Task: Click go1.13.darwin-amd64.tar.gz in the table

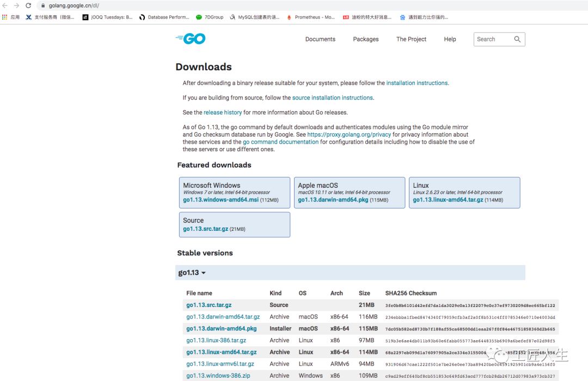Action: tap(223, 317)
